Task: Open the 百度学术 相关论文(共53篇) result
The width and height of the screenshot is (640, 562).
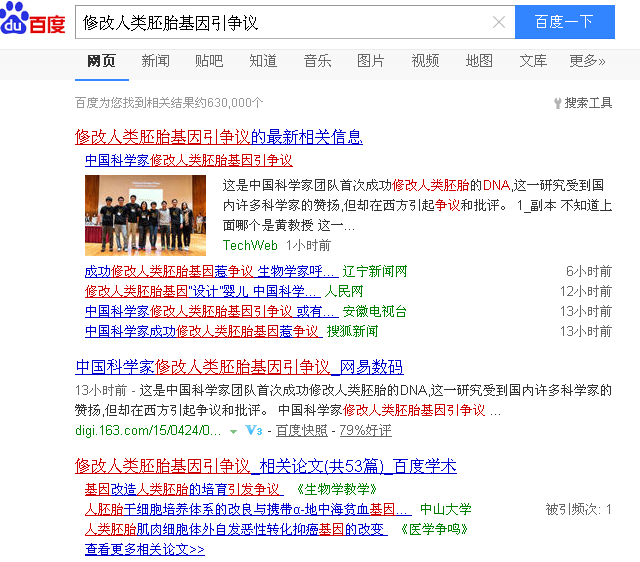Action: point(266,466)
